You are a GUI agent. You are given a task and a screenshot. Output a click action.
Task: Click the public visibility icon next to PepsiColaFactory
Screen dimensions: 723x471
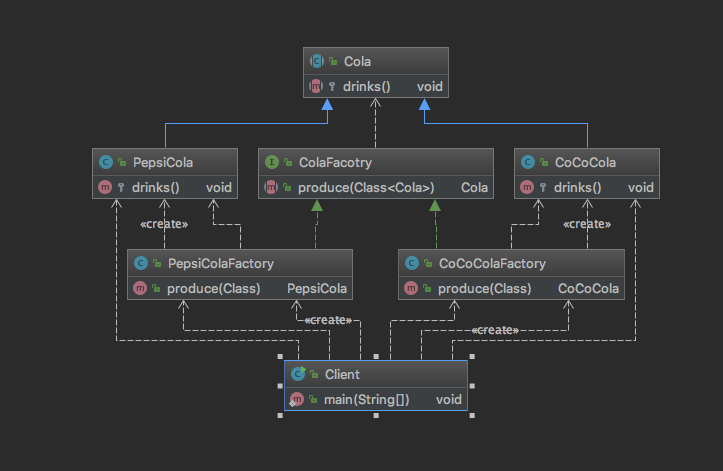point(157,263)
